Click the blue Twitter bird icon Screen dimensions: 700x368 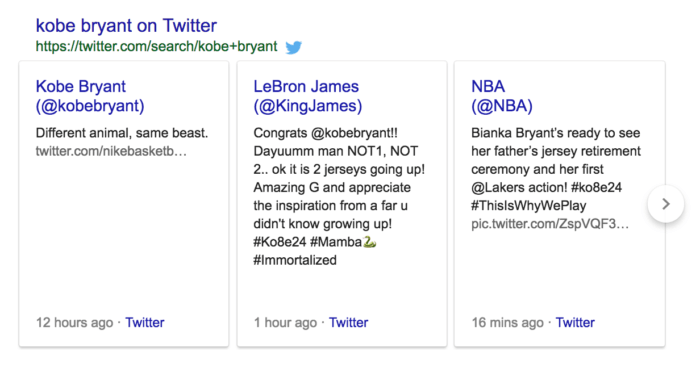pyautogui.click(x=293, y=47)
